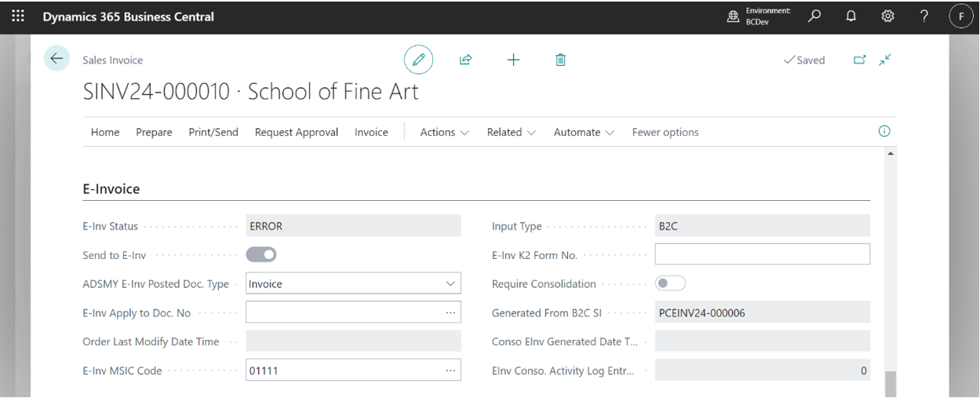Toggle Require Consolidation switch
This screenshot has height=398, width=980.
[670, 283]
